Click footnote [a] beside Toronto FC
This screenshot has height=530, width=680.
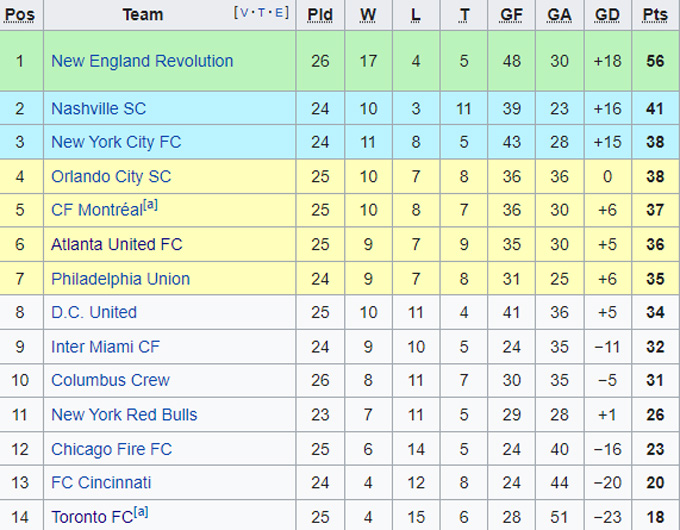tap(142, 512)
